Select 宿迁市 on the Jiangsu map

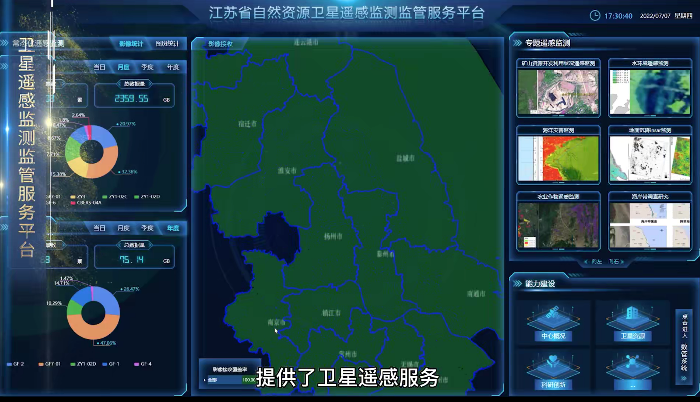(247, 124)
